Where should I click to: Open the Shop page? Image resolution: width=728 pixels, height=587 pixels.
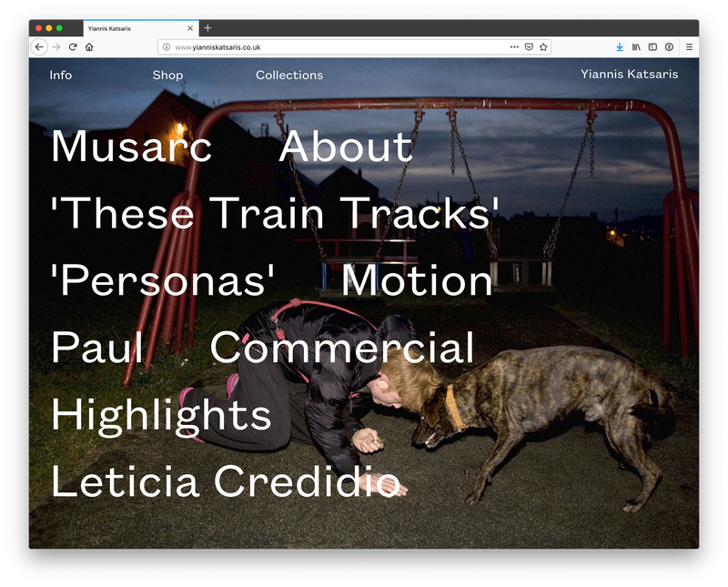pyautogui.click(x=167, y=76)
